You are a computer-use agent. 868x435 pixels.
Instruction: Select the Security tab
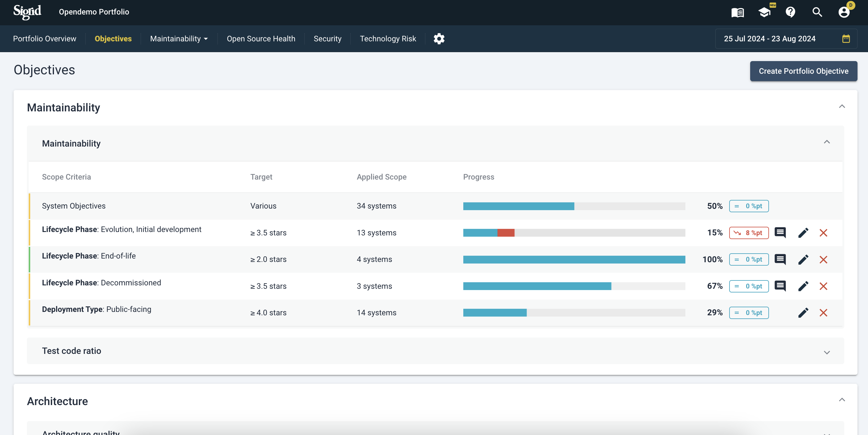point(328,38)
